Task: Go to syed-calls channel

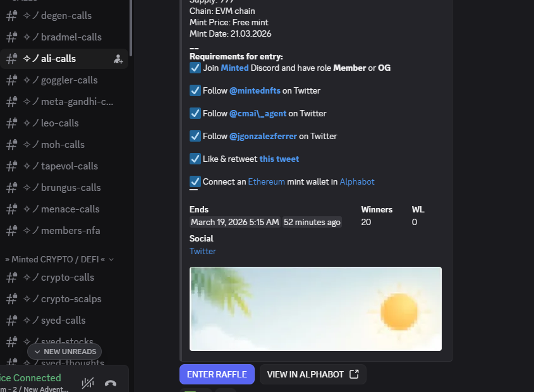Action: point(64,321)
